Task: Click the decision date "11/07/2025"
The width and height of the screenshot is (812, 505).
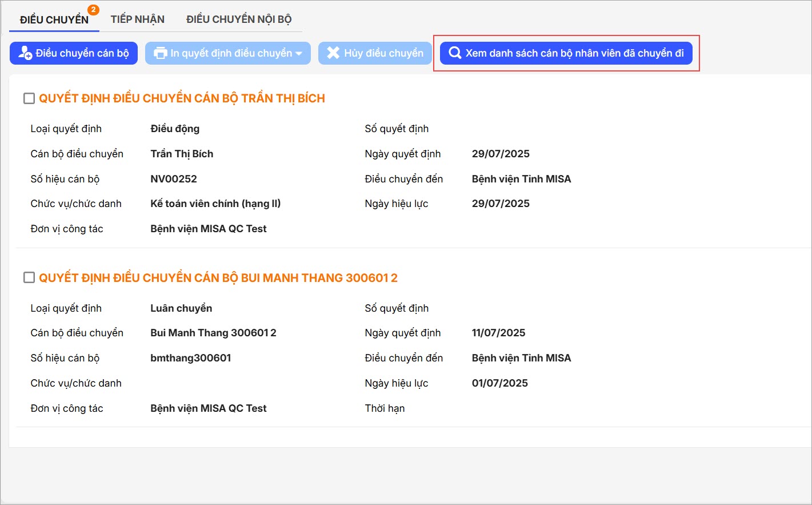Action: (x=498, y=333)
